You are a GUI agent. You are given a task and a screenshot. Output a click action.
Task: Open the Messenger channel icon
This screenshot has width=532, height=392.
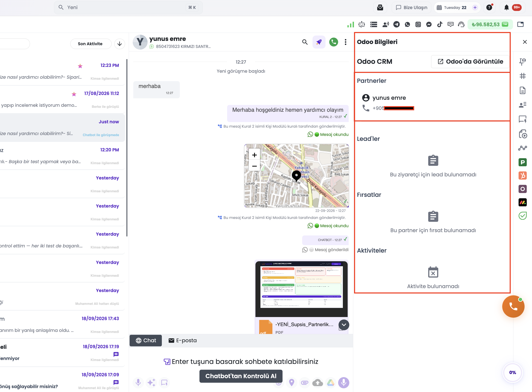[429, 24]
